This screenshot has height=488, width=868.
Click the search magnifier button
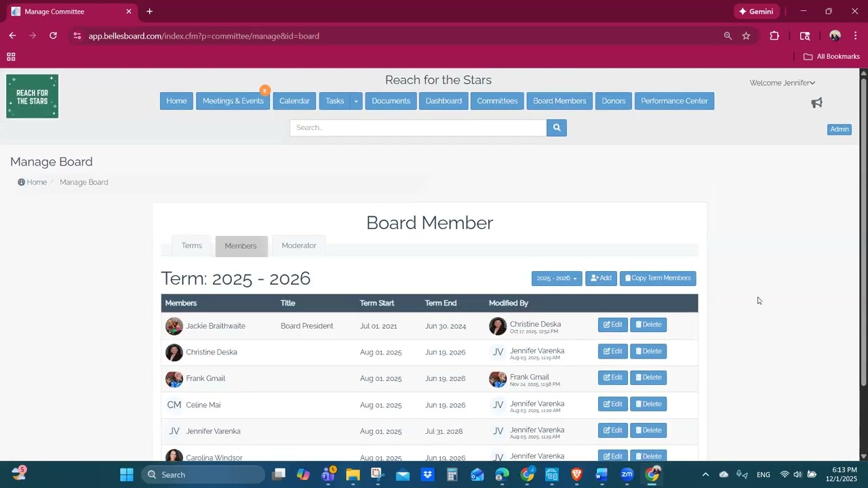tap(556, 127)
